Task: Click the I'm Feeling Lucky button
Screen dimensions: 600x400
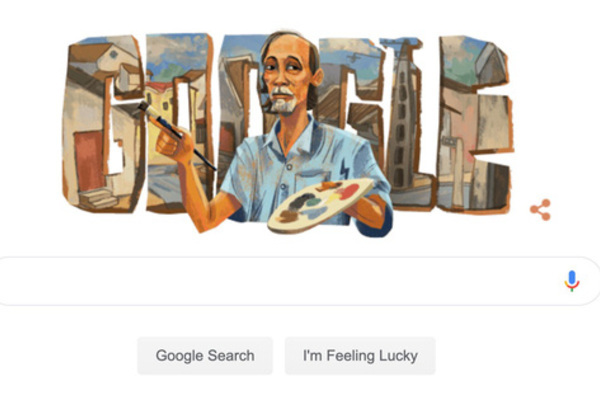Action: click(x=360, y=356)
